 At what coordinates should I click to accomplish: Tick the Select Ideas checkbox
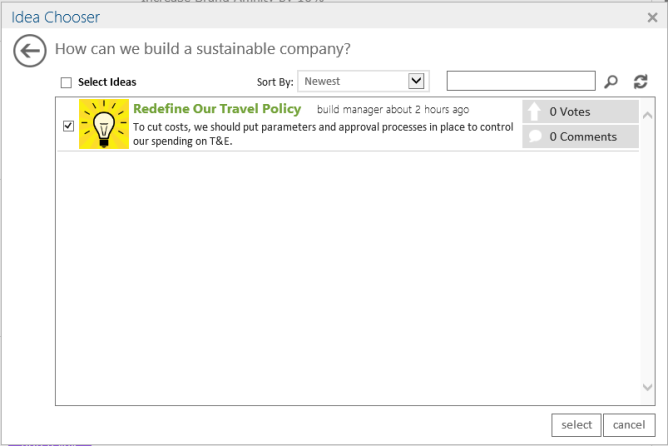[x=66, y=83]
